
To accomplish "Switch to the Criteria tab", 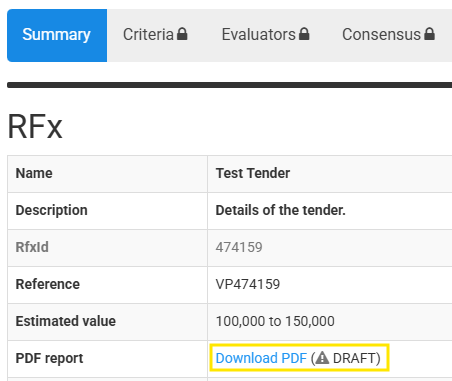I will (155, 35).
